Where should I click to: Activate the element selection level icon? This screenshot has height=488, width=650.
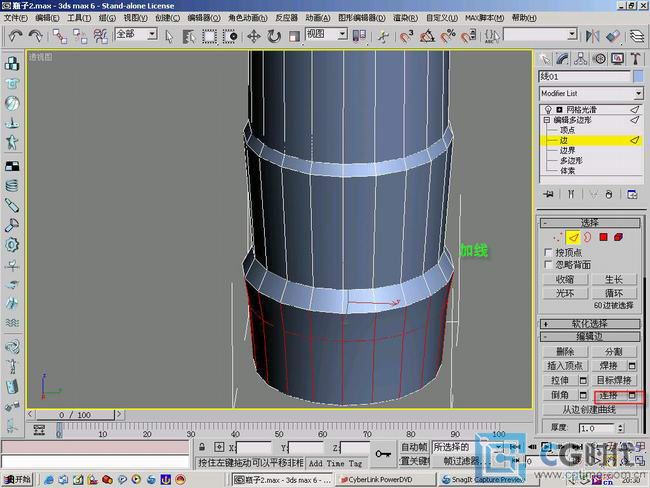(618, 237)
